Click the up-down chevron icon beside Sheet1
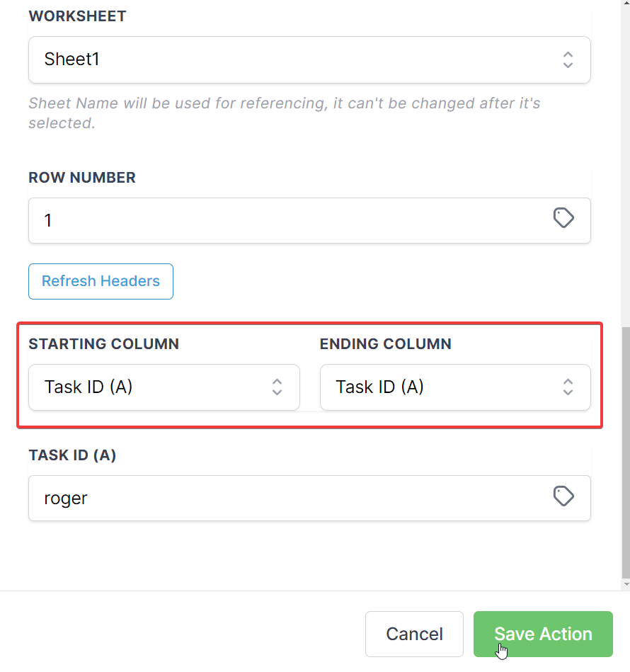The image size is (630, 672). pyautogui.click(x=568, y=59)
